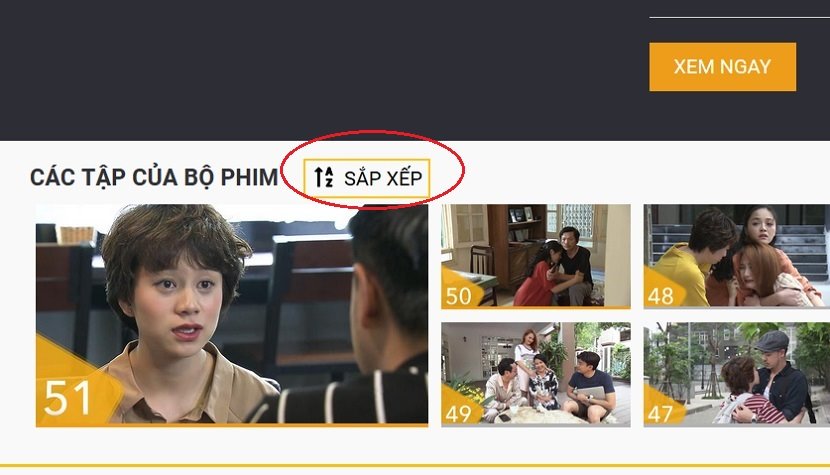Select episode 48 thumbnail

[x=737, y=256]
